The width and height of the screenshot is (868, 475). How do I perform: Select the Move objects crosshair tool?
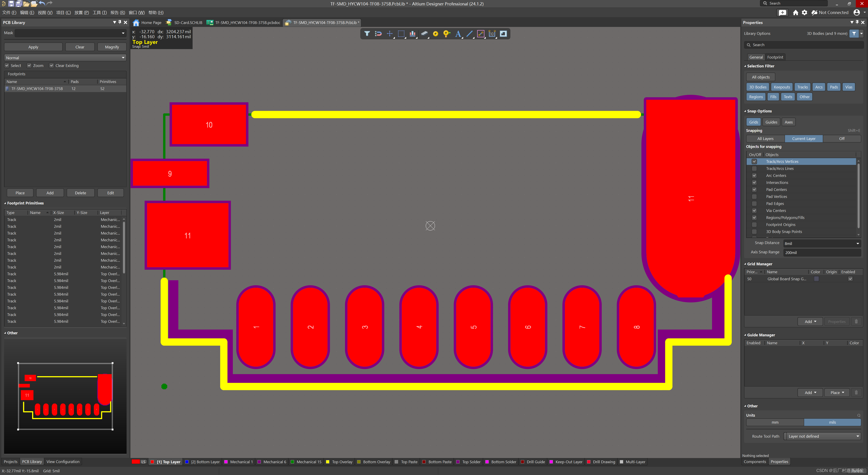click(389, 34)
